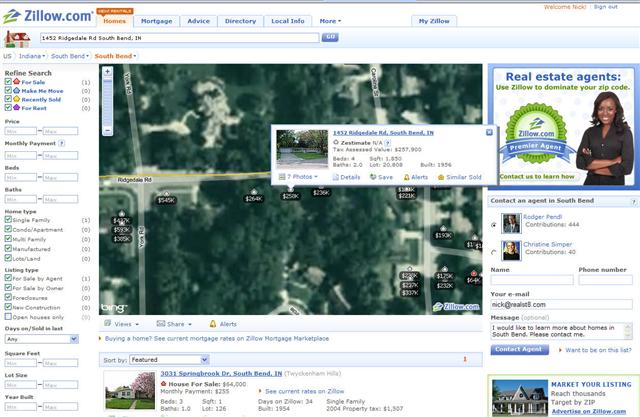
Task: Click the $385K map price marker
Action: 122,239
